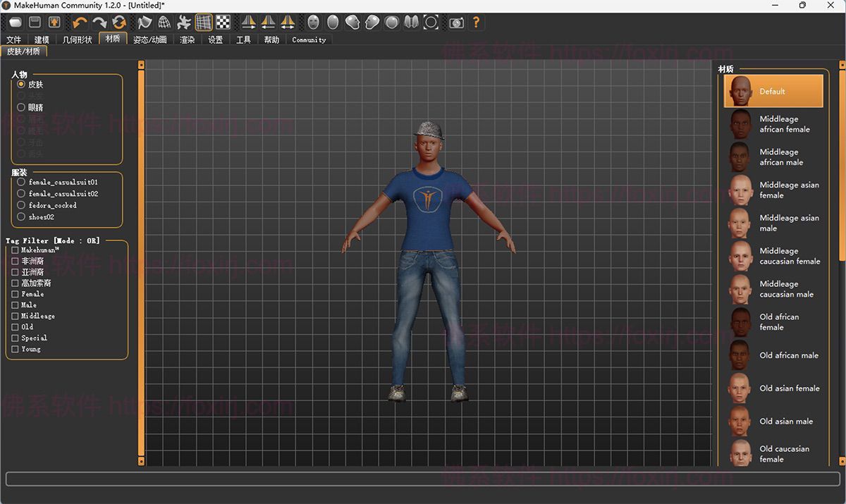This screenshot has height=504, width=846.
Task: Open help via question mark icon
Action: pos(477,23)
